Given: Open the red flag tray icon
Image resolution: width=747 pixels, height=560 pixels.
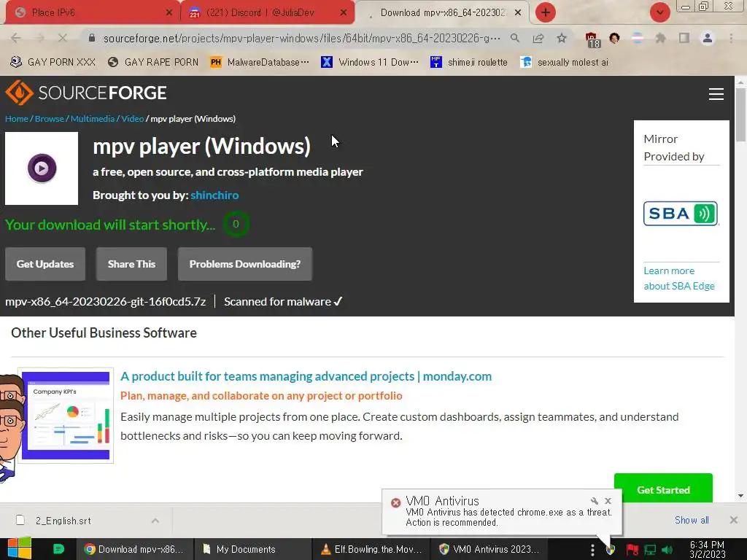Looking at the screenshot, I should [632, 550].
